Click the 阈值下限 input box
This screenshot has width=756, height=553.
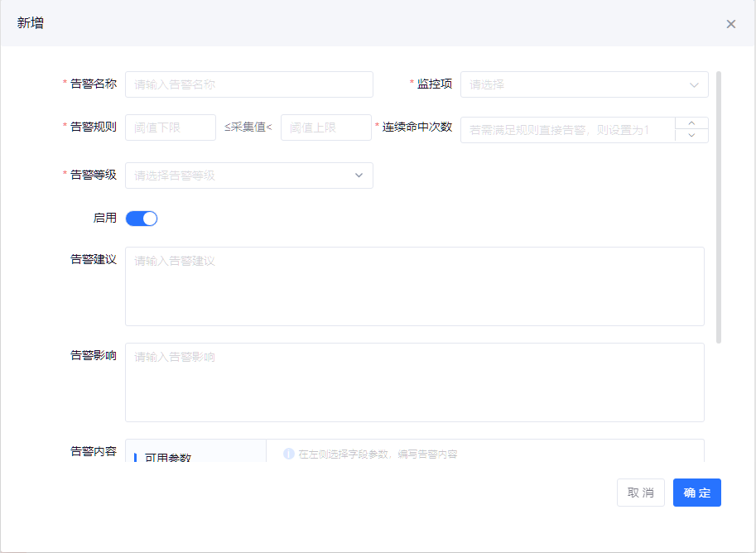(x=170, y=127)
